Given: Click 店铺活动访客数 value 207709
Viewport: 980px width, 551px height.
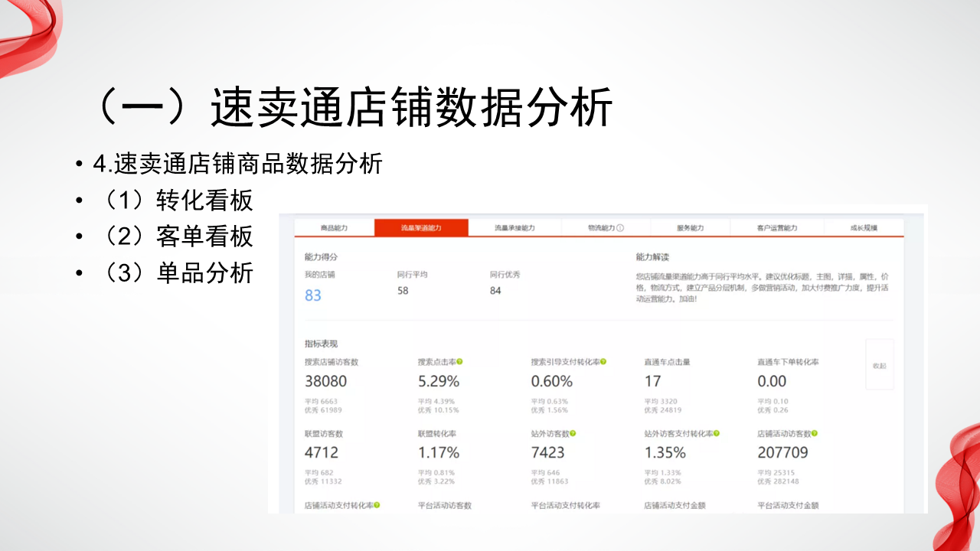Looking at the screenshot, I should [x=782, y=452].
